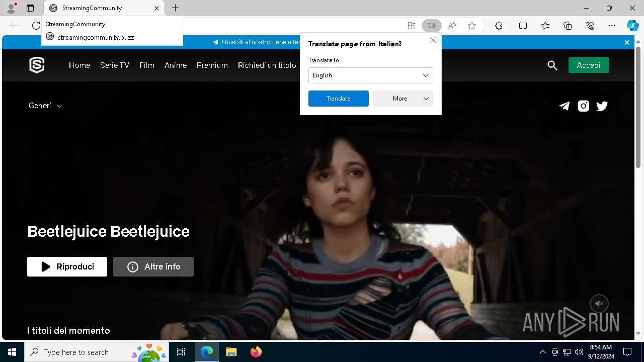The image size is (644, 362).
Task: Open the Translate to language dropdown
Action: click(370, 75)
